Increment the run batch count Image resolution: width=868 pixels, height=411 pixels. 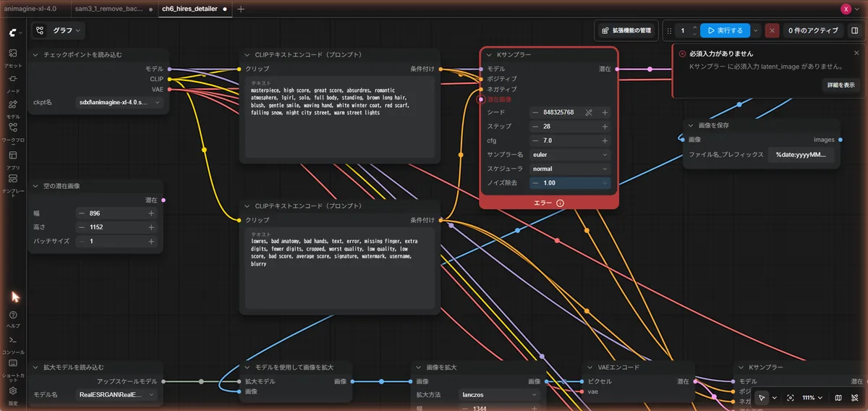point(694,27)
